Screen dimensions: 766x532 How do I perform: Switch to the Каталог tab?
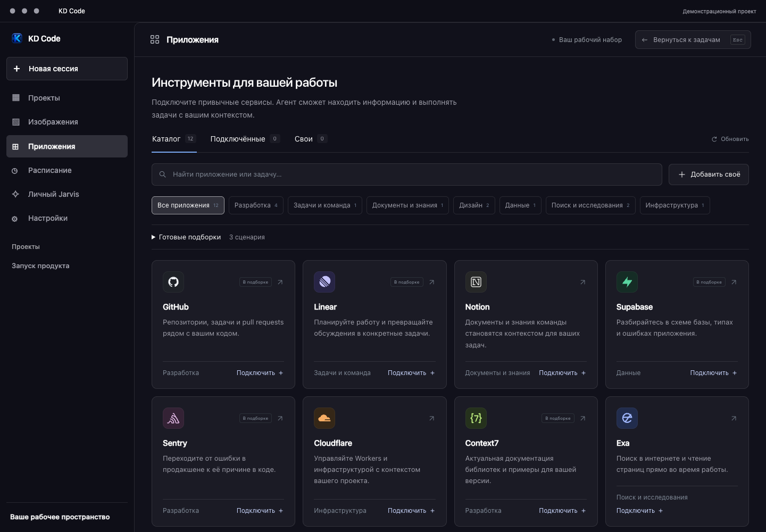(174, 139)
